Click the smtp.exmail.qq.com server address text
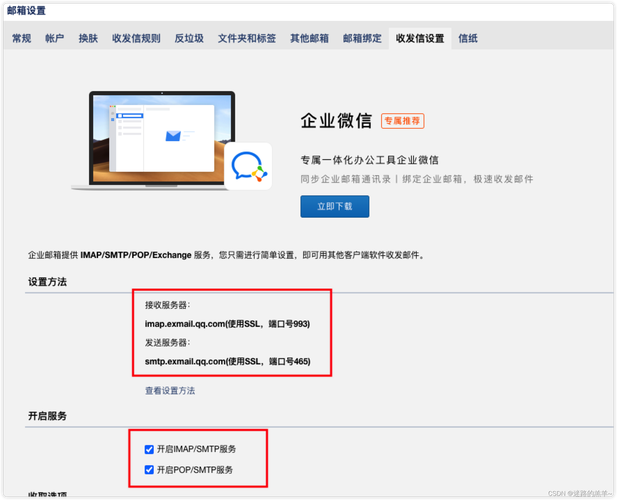The height and width of the screenshot is (500, 617). point(227,361)
